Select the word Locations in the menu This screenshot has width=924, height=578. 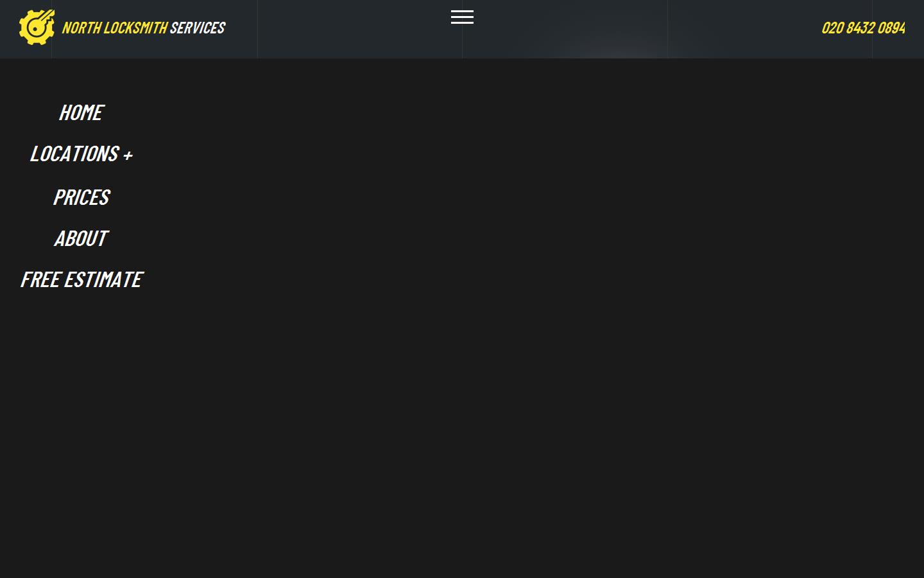[x=74, y=154]
